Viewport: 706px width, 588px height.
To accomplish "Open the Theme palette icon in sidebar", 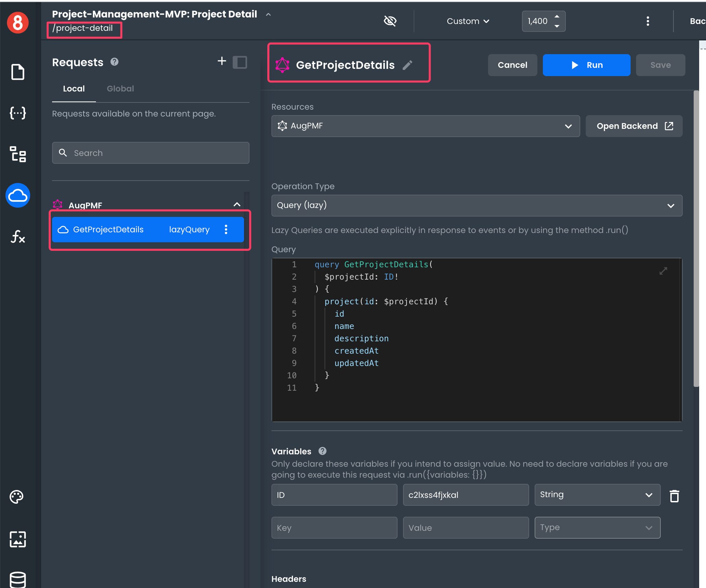I will coord(17,497).
